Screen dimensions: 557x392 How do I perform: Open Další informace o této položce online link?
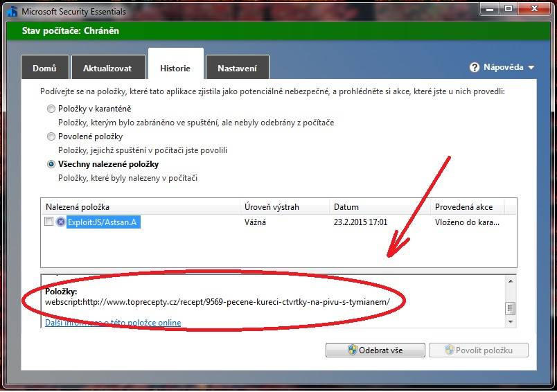click(x=113, y=323)
